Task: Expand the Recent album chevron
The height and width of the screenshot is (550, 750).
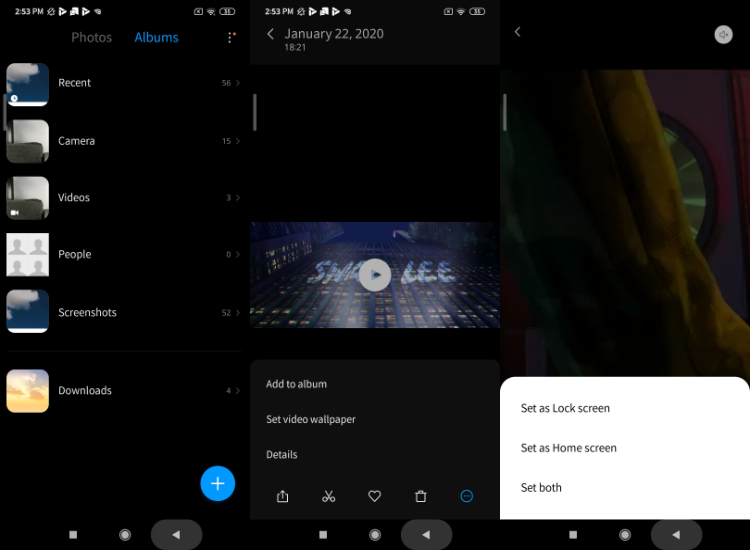Action: [238, 83]
